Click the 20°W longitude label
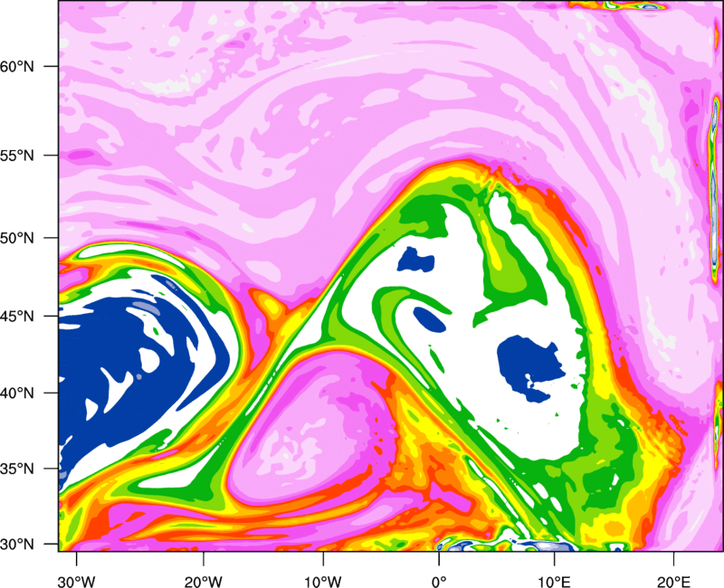The height and width of the screenshot is (588, 724). point(203,582)
